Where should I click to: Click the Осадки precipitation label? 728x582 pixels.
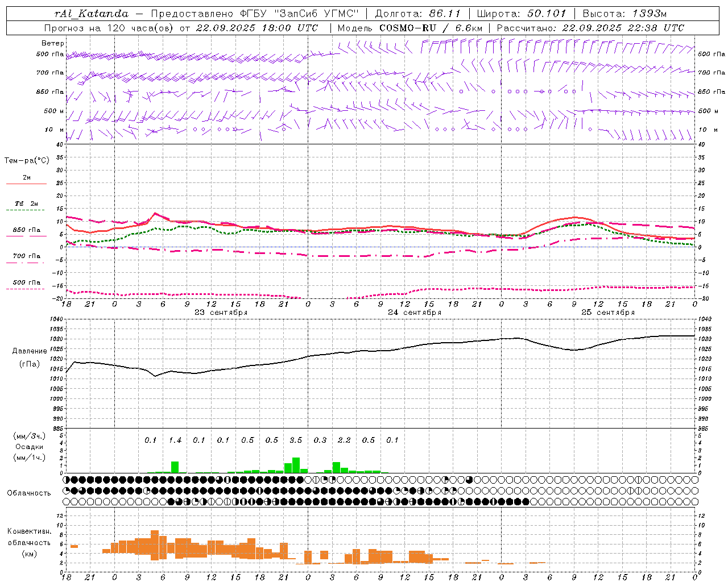[29, 447]
